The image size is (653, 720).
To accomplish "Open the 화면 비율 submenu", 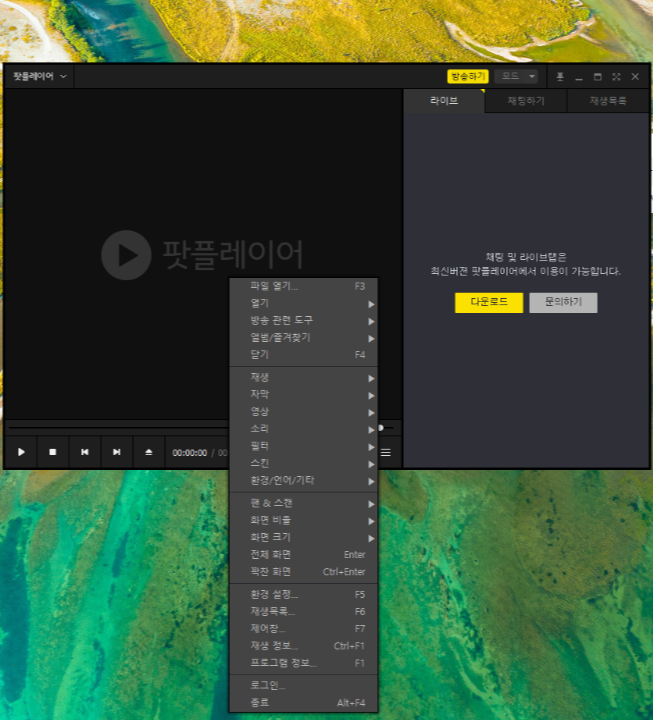I will [304, 520].
